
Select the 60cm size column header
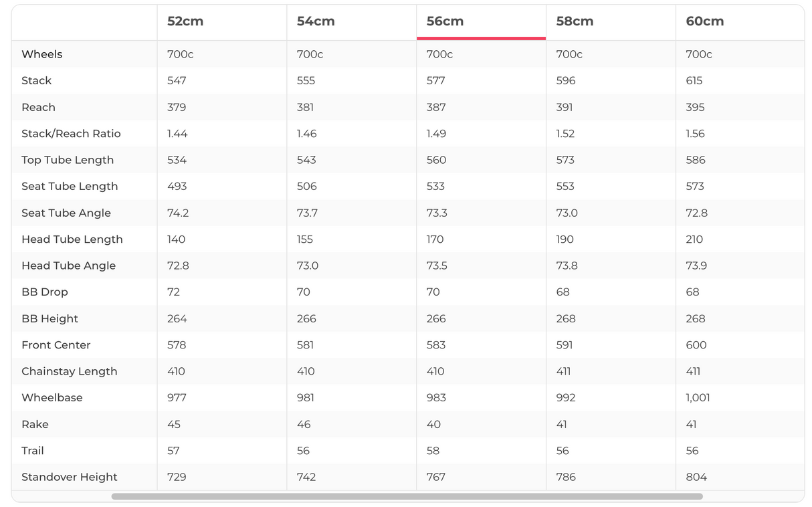pyautogui.click(x=704, y=21)
